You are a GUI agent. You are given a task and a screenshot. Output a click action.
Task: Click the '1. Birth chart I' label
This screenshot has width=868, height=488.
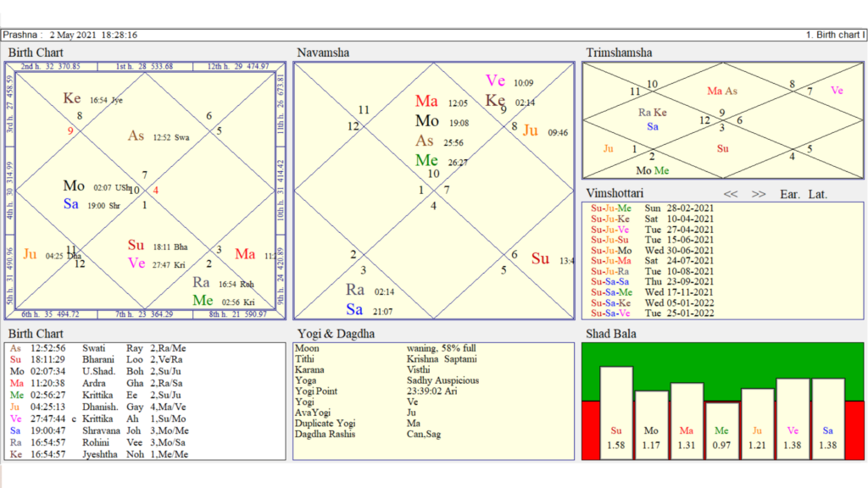click(x=835, y=35)
